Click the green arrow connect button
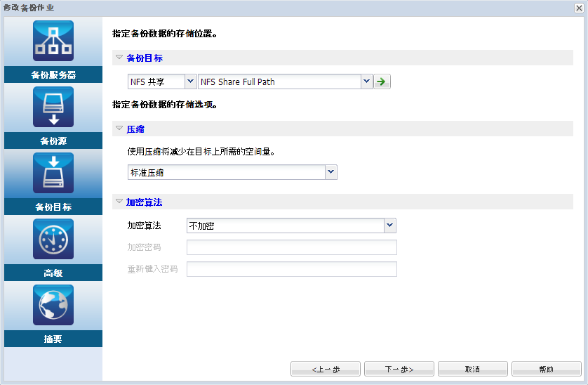This screenshot has height=385, width=588. tap(382, 81)
